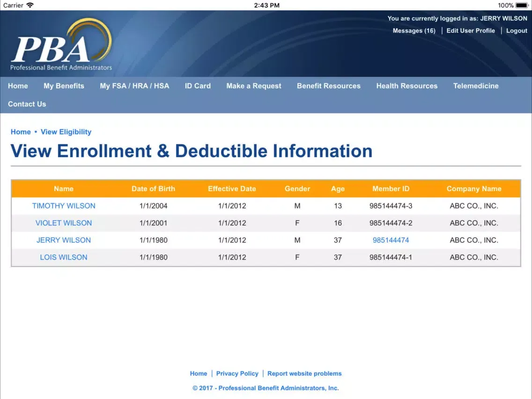This screenshot has height=399, width=532.
Task: Tap the Wi-Fi status icon
Action: pyautogui.click(x=30, y=5)
